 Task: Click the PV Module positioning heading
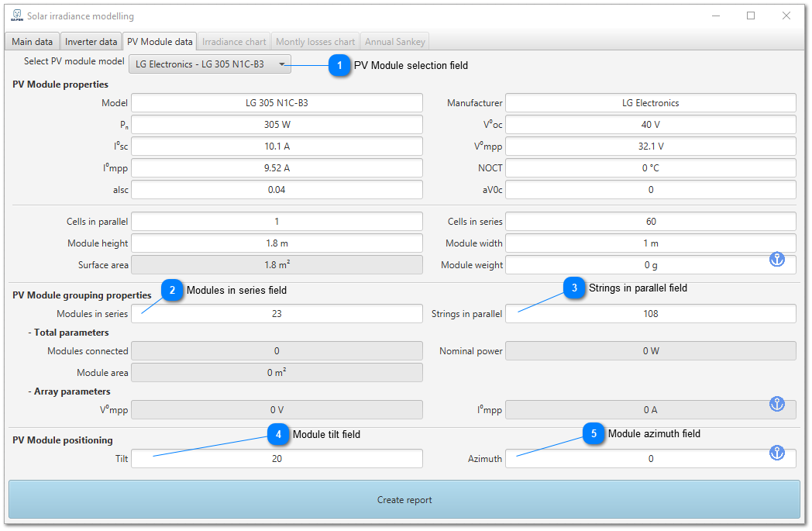click(x=63, y=440)
